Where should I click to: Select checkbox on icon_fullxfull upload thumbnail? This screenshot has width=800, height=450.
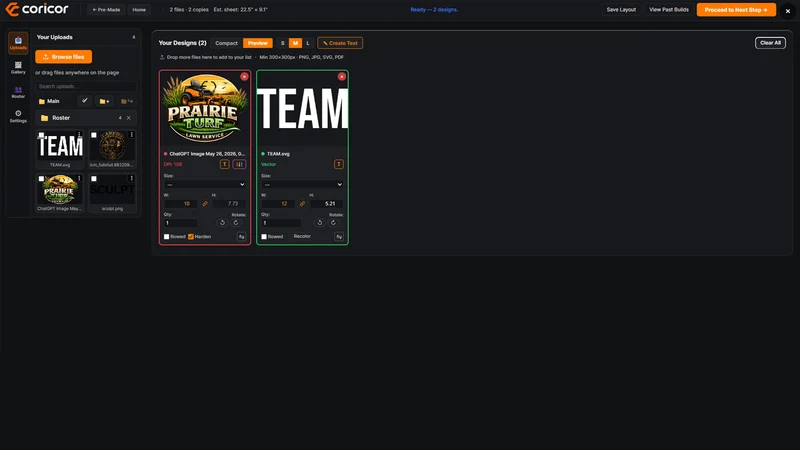94,135
